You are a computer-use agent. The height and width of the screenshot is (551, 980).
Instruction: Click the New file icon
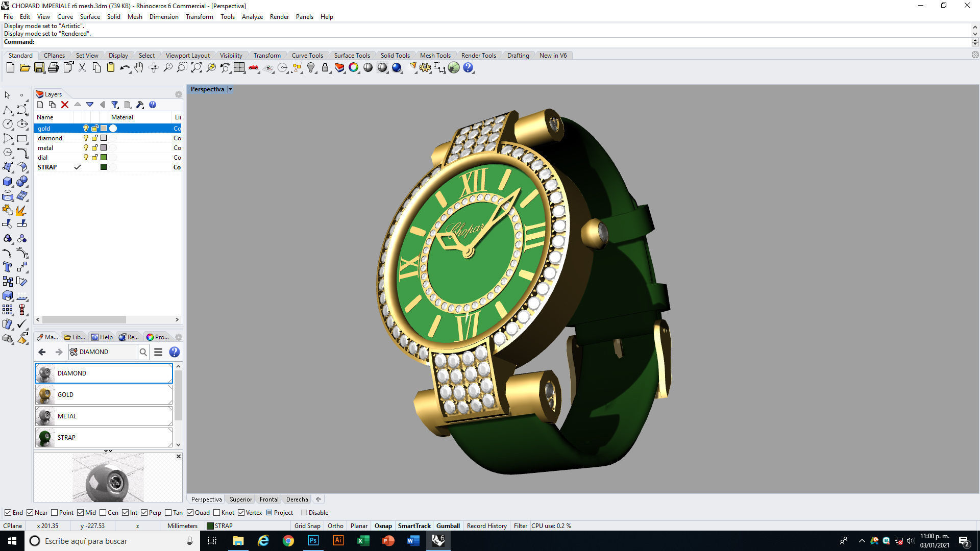tap(10, 68)
